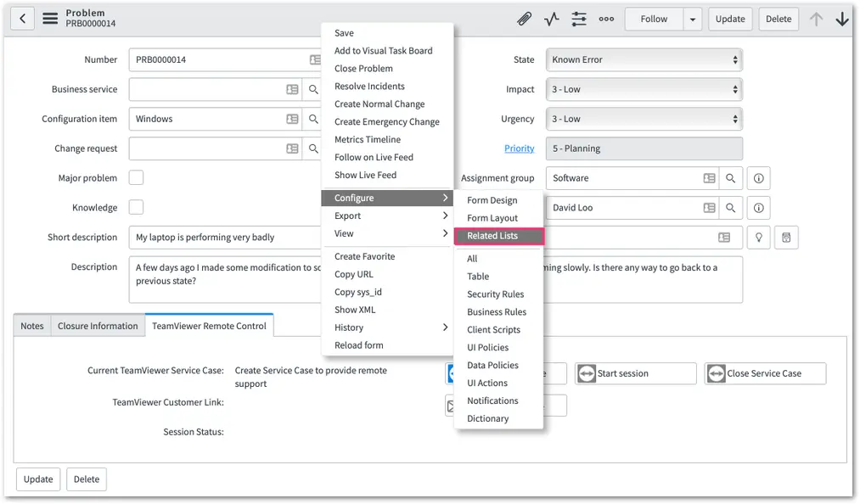Screen dimensions: 860x504
Task: Open David Loo reference preview icon
Action: point(709,208)
